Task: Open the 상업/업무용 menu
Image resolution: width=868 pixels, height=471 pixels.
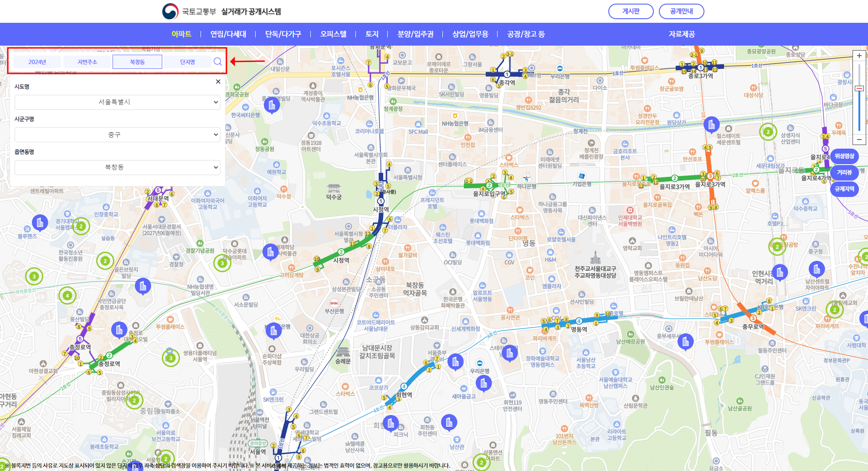Action: (x=470, y=34)
